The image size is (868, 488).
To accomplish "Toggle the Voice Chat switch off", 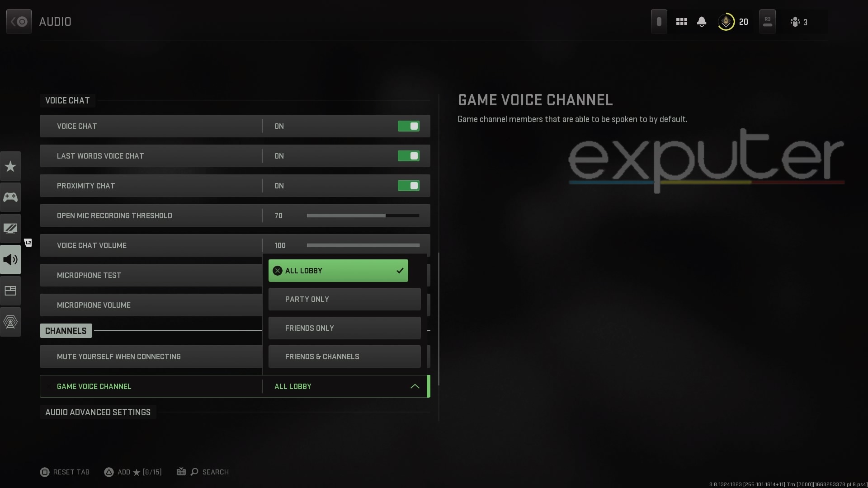I will (408, 126).
